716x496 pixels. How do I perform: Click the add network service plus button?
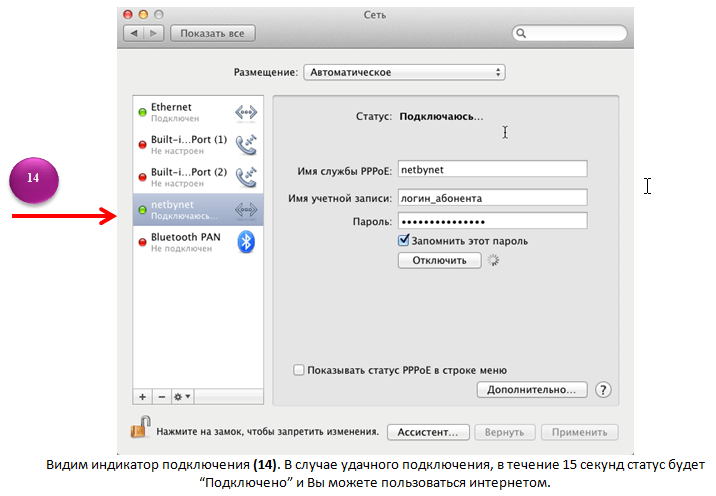[x=142, y=397]
